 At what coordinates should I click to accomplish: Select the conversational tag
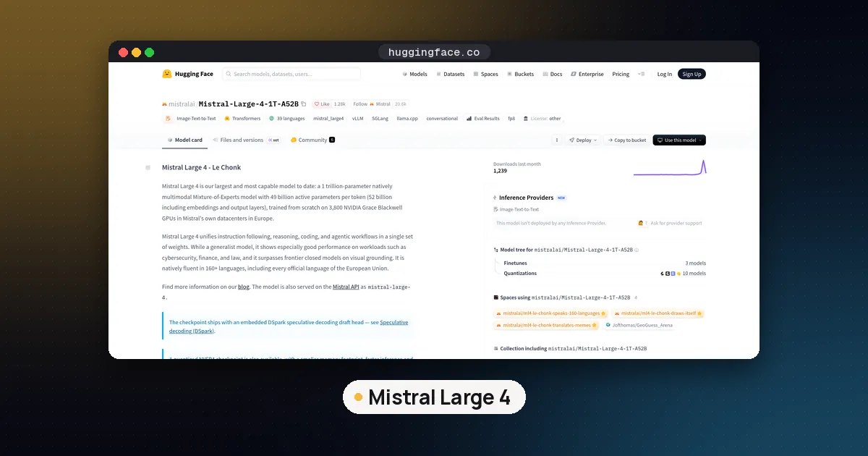pyautogui.click(x=442, y=118)
